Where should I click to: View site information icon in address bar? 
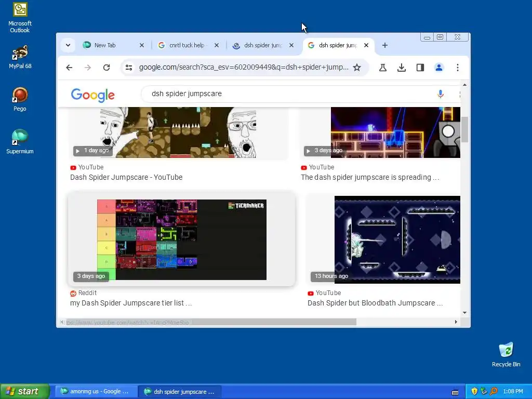coord(129,68)
